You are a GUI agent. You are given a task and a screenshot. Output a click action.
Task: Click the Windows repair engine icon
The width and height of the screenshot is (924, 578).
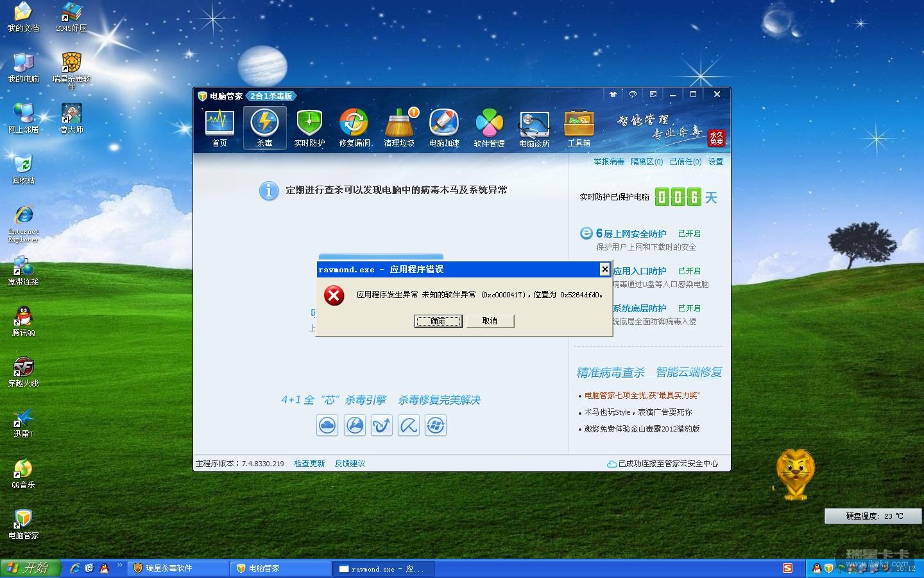[436, 425]
